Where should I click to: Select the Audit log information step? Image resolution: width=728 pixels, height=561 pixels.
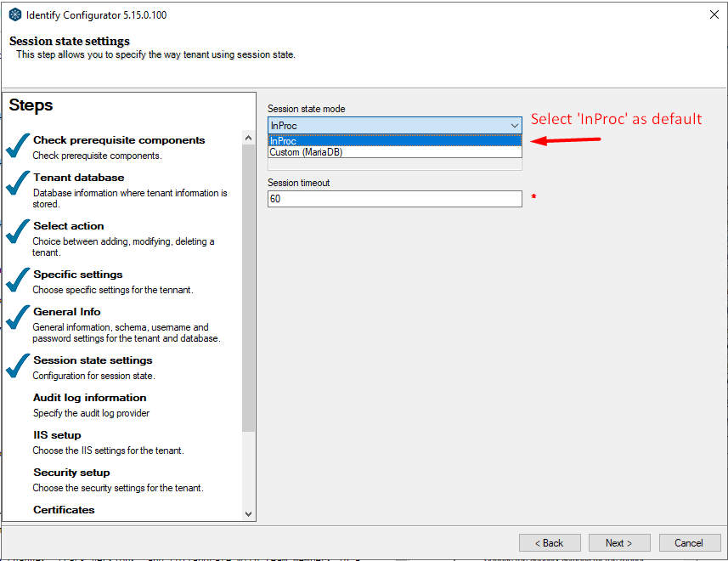[x=89, y=398]
